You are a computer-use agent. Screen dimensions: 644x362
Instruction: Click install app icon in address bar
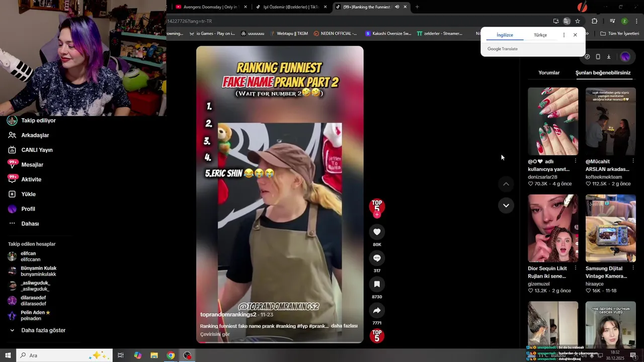[555, 21]
